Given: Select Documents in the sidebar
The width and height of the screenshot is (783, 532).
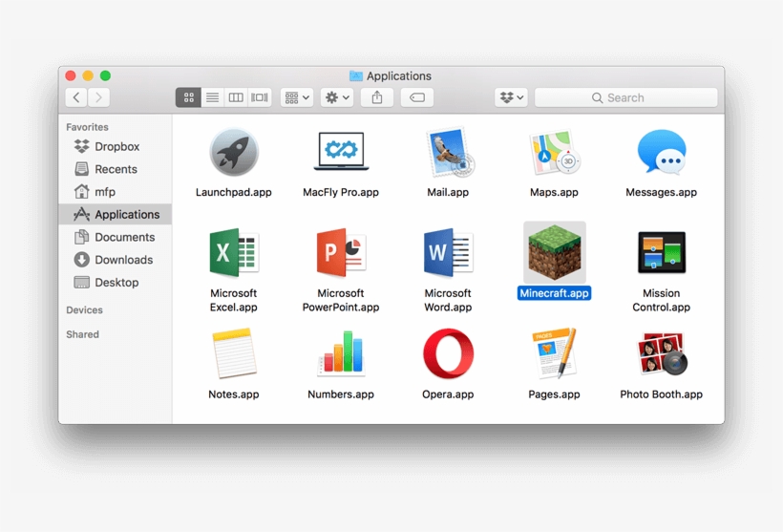Looking at the screenshot, I should coord(124,237).
